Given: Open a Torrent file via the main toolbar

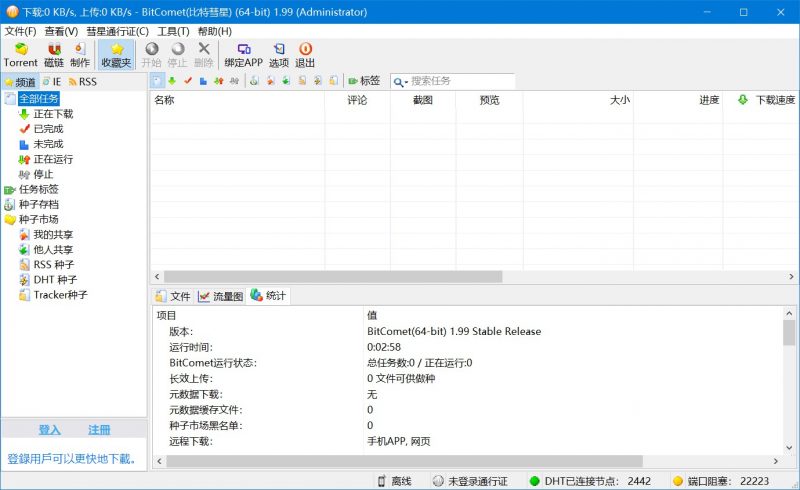Looking at the screenshot, I should [x=20, y=55].
